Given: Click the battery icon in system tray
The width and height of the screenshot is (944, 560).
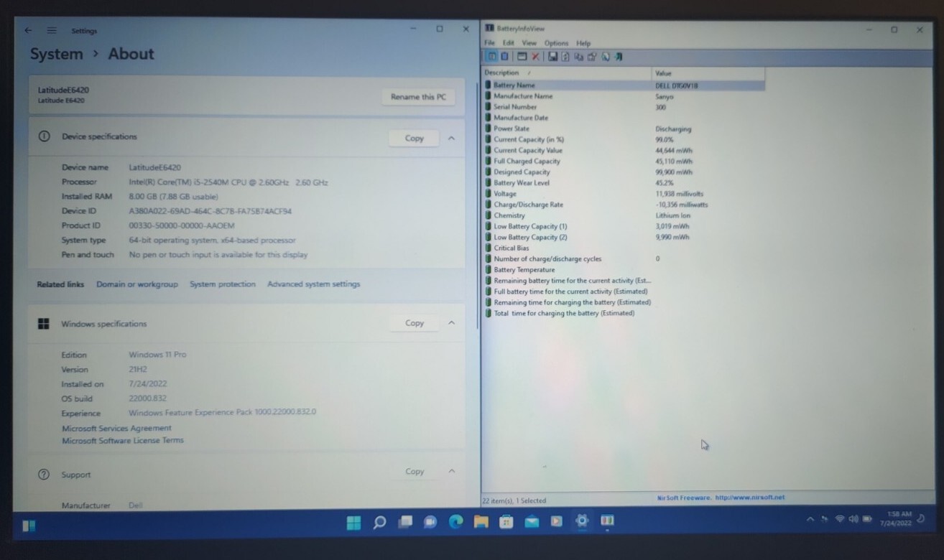Looking at the screenshot, I should point(867,518).
